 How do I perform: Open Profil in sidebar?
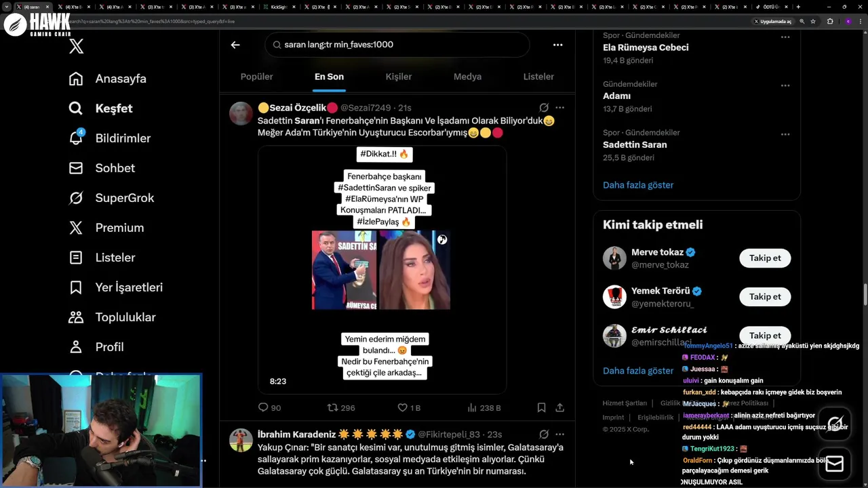coord(96,347)
